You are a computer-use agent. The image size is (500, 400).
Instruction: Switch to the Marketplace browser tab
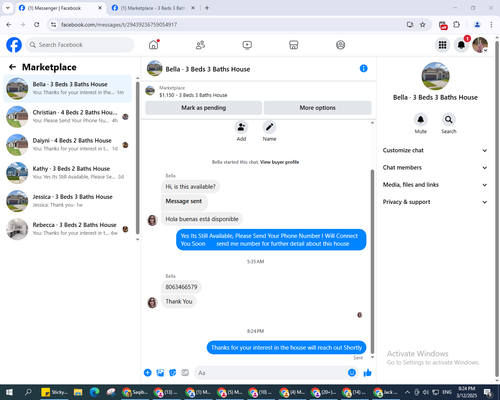(x=153, y=8)
